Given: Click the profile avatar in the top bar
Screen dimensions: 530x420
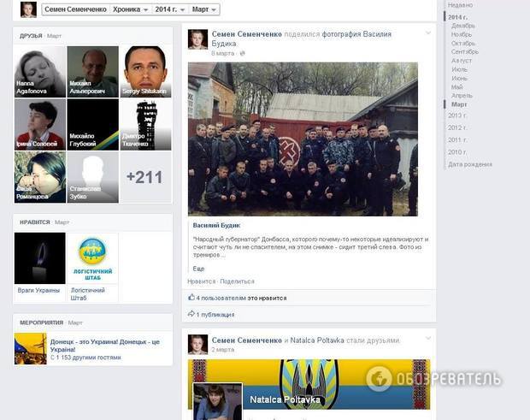Looking at the screenshot, I should tap(28, 9).
